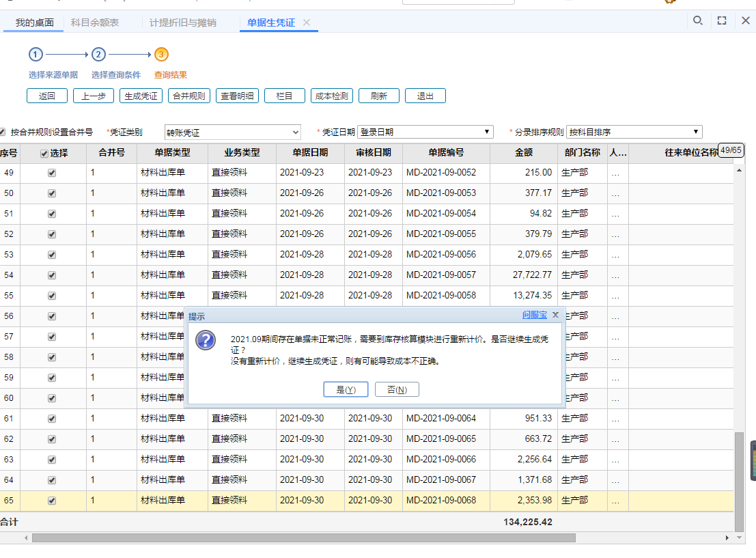Sort by 单据日期 column header
This screenshot has width=756, height=558.
(x=310, y=153)
